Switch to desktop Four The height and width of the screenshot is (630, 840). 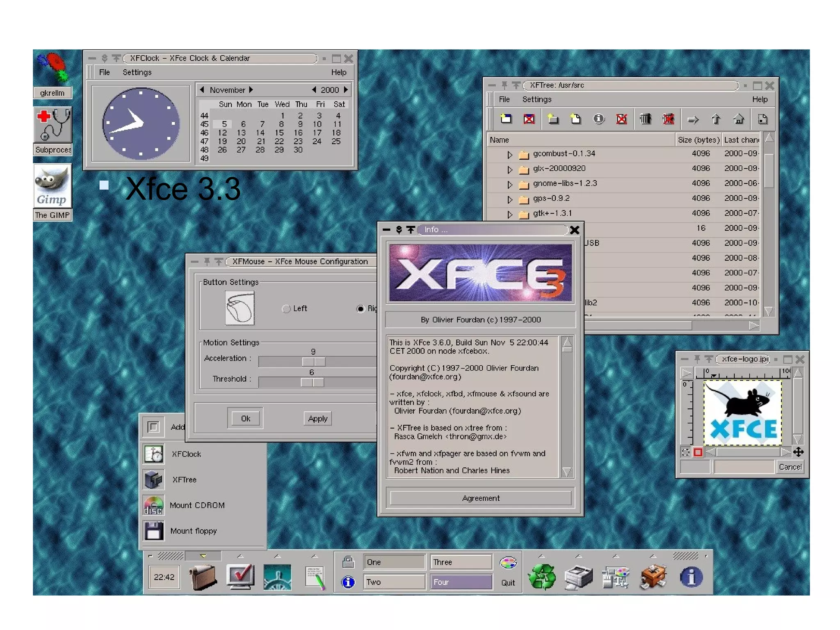461,582
